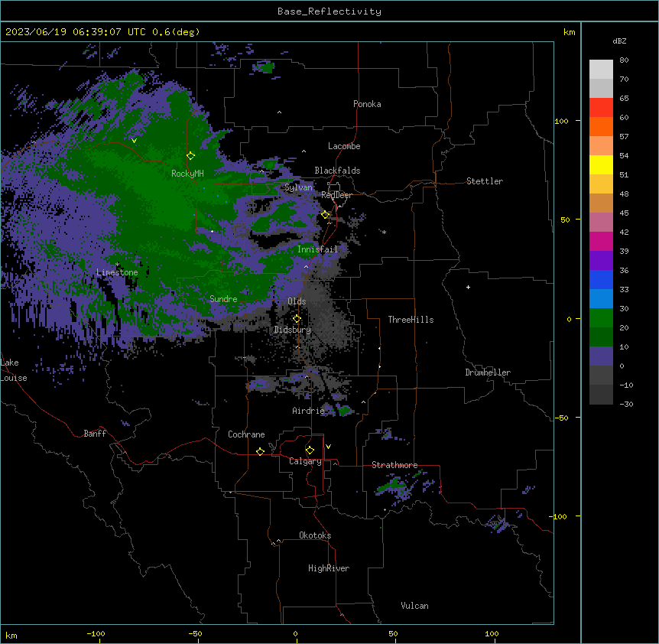This screenshot has height=644, width=659.
Task: Click the Cochrane city label
Action: [246, 434]
